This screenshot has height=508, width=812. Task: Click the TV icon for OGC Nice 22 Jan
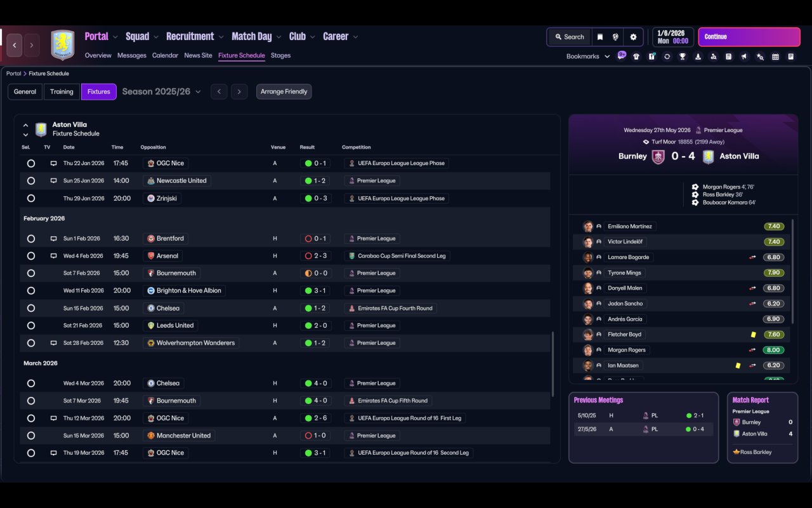pyautogui.click(x=53, y=163)
